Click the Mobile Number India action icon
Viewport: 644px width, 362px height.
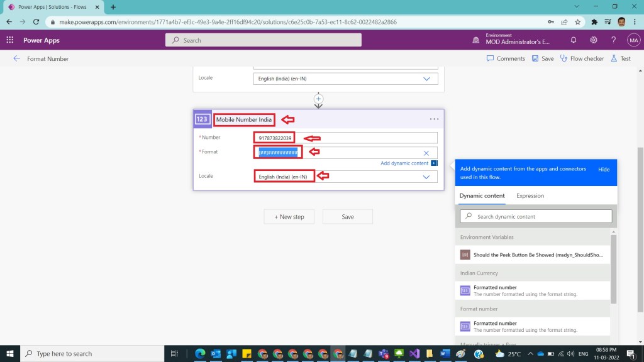[203, 119]
